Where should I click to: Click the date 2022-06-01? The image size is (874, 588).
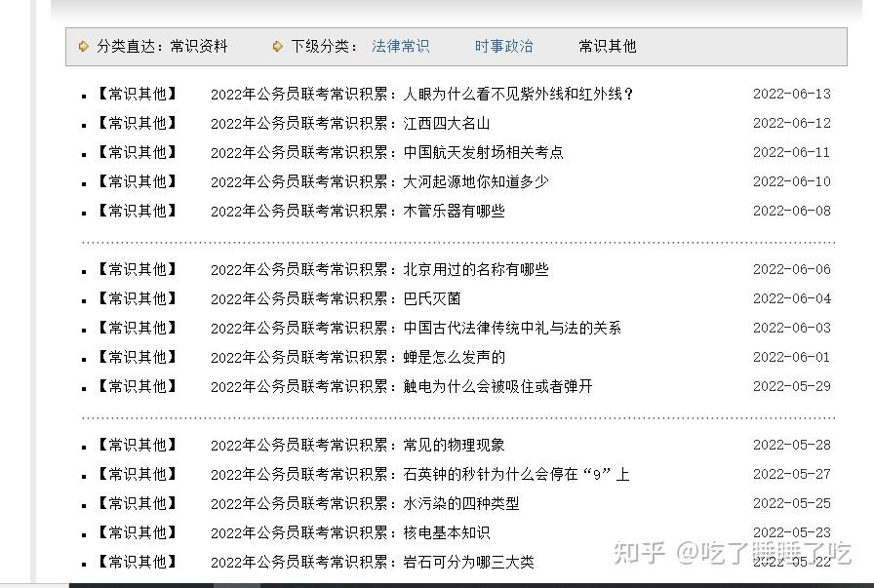click(x=791, y=357)
